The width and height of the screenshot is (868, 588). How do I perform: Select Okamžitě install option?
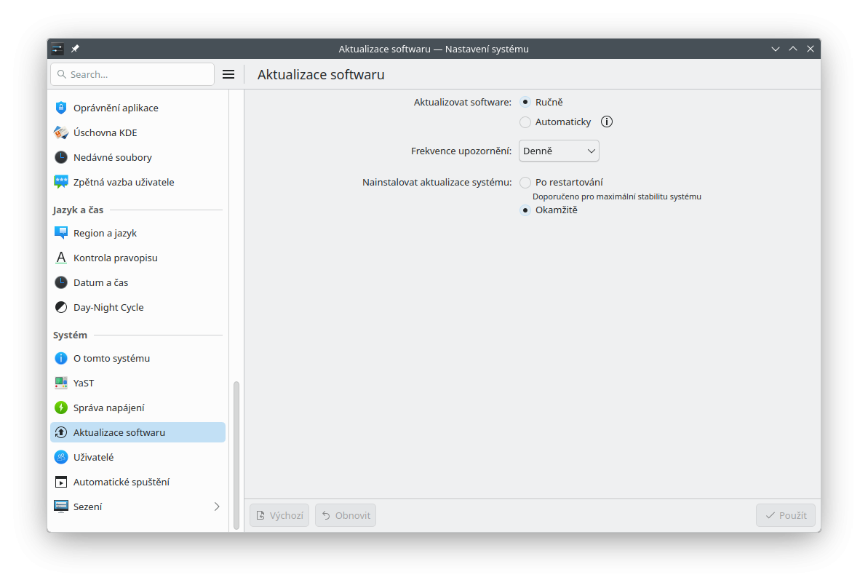(525, 210)
